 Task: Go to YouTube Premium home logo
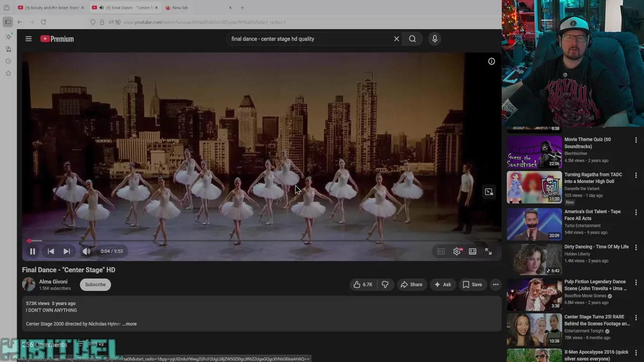coord(57,39)
